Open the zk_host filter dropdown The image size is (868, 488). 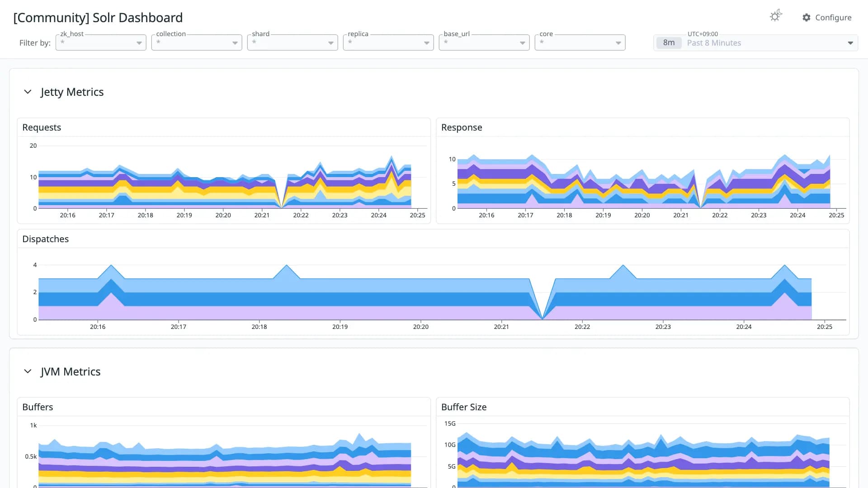(101, 42)
